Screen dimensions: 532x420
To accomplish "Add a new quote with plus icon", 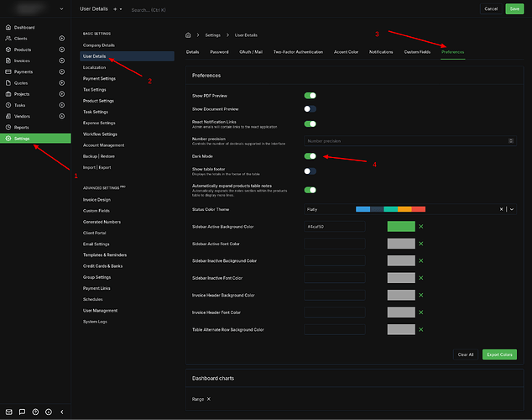I will (x=62, y=83).
